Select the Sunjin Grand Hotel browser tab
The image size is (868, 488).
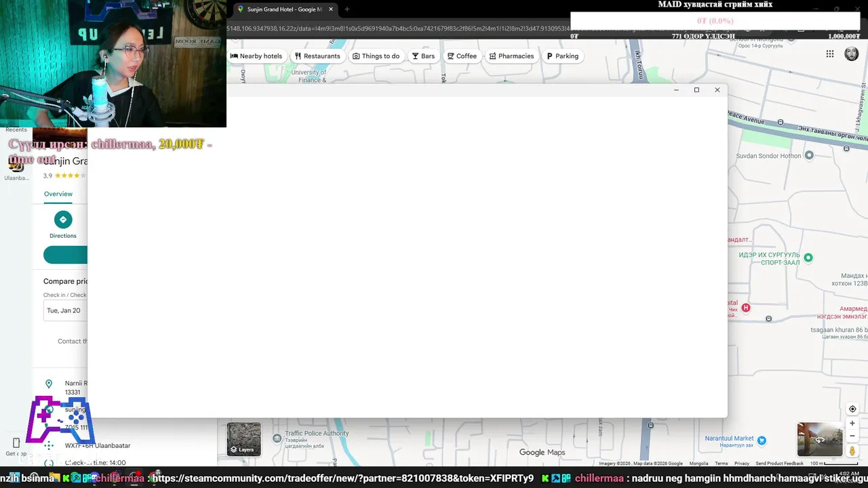(285, 9)
